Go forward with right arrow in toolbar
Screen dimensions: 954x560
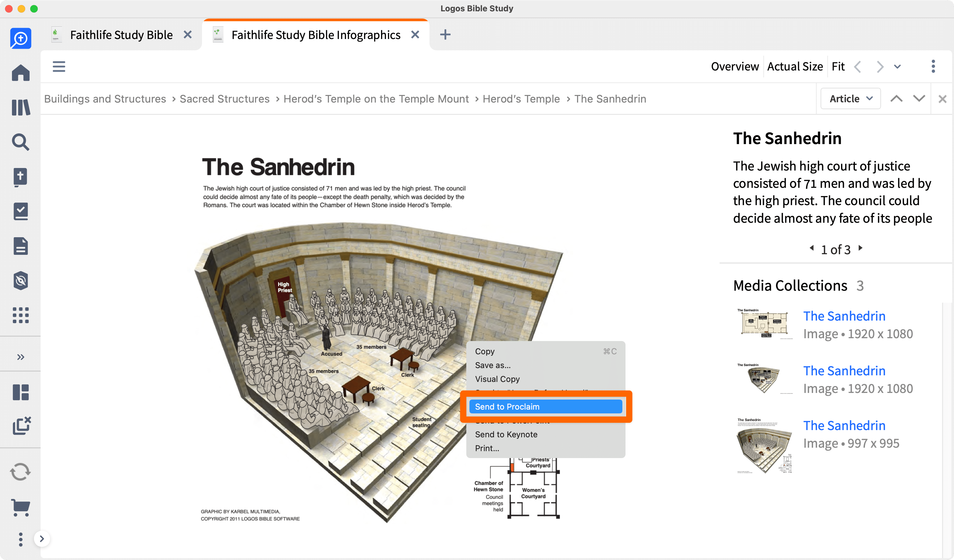coord(880,67)
